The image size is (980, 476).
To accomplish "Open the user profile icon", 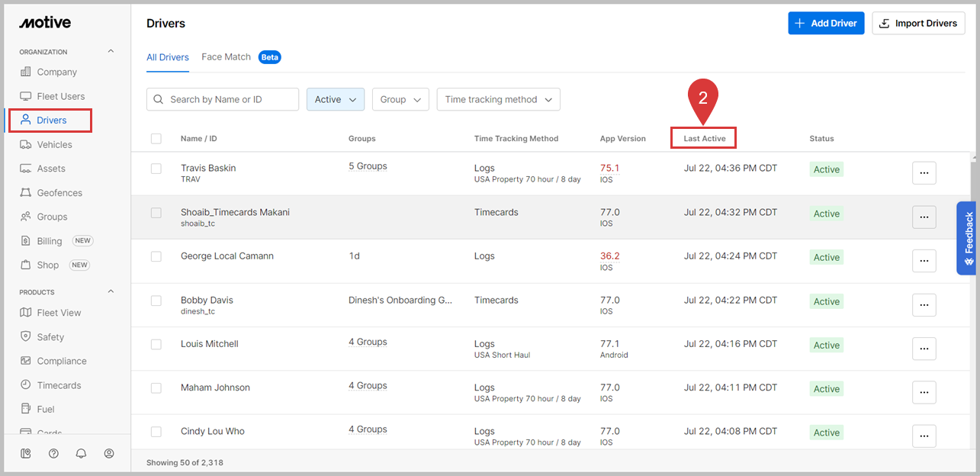I will point(109,453).
